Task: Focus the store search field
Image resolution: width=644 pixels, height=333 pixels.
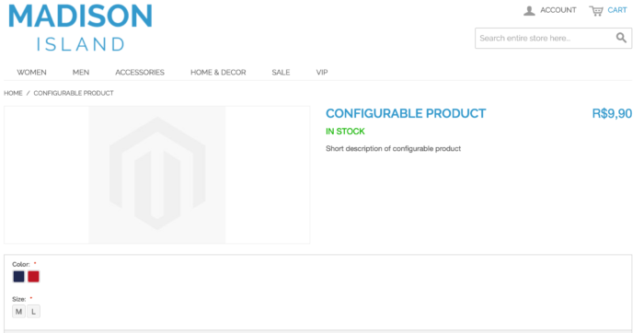Action: coord(553,39)
